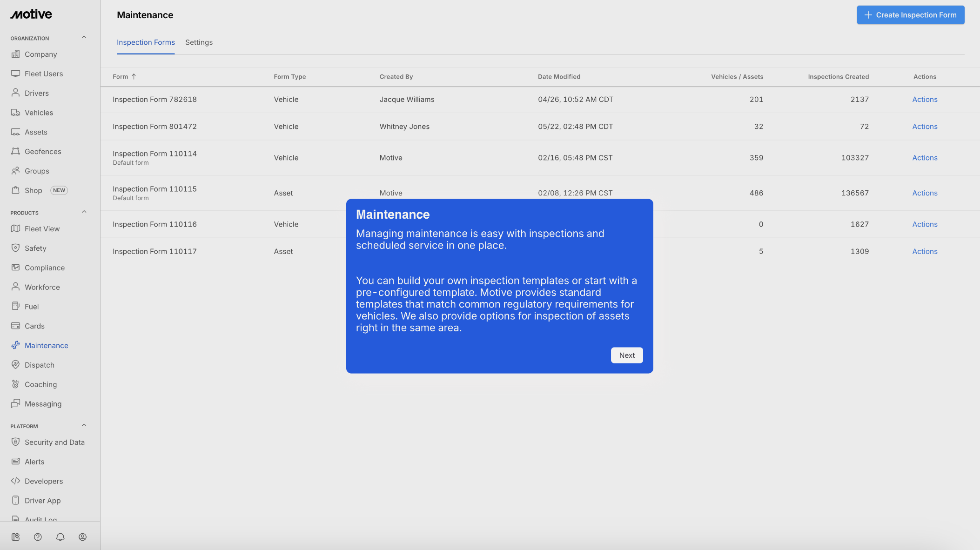
Task: Select the Inspection Forms tab
Action: click(146, 42)
